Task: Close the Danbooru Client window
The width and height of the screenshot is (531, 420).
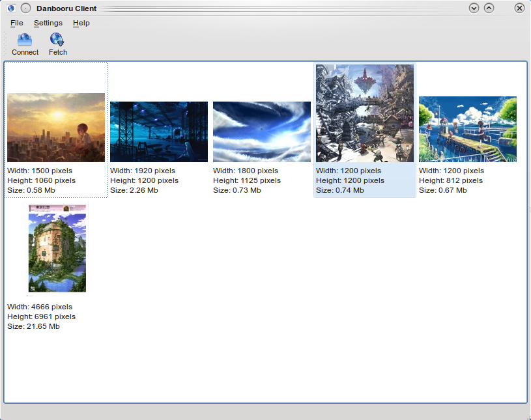Action: [519, 8]
